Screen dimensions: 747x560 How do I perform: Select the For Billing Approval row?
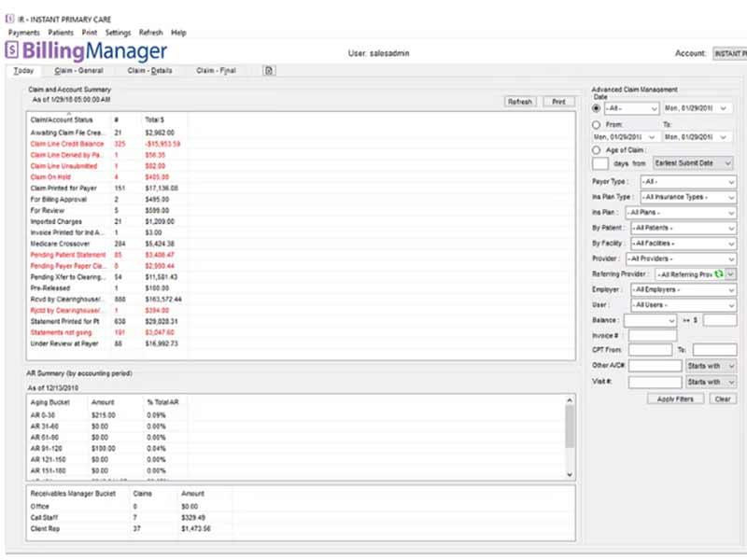click(300, 200)
